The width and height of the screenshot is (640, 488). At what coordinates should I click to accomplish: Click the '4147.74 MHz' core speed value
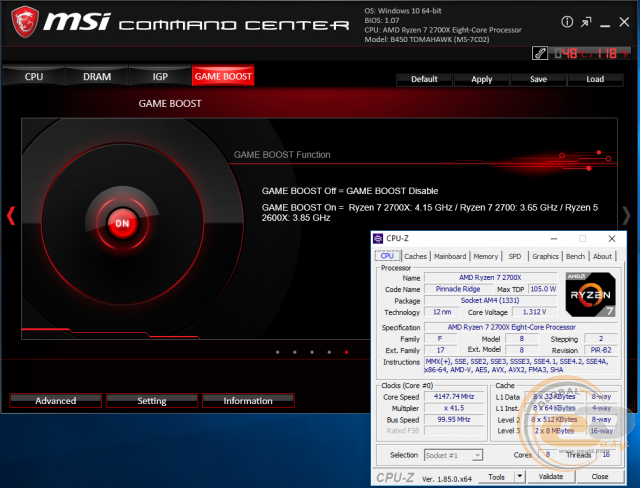tap(454, 396)
